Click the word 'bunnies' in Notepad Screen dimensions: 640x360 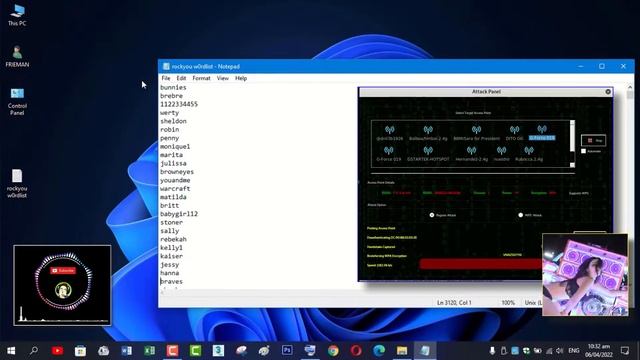[173, 87]
